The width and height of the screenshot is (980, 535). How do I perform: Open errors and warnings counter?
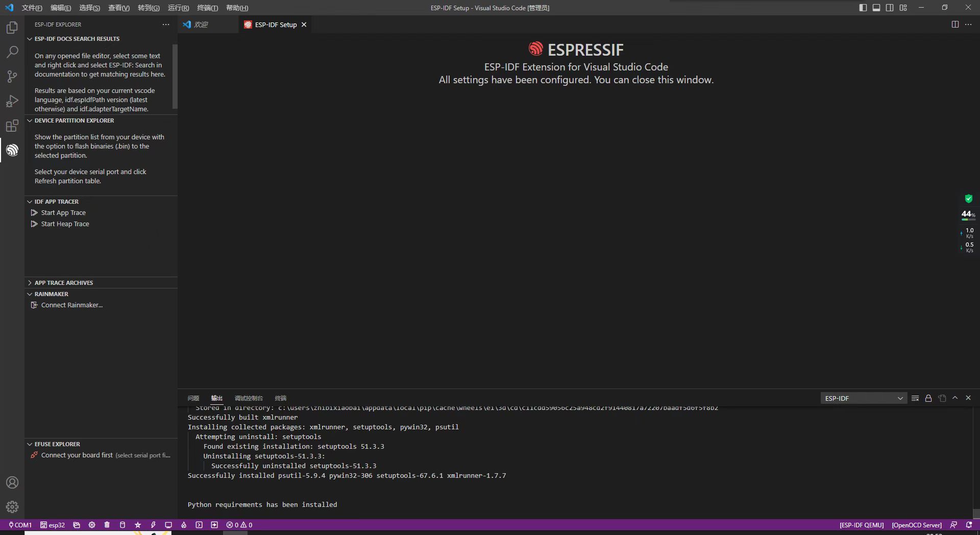[239, 525]
